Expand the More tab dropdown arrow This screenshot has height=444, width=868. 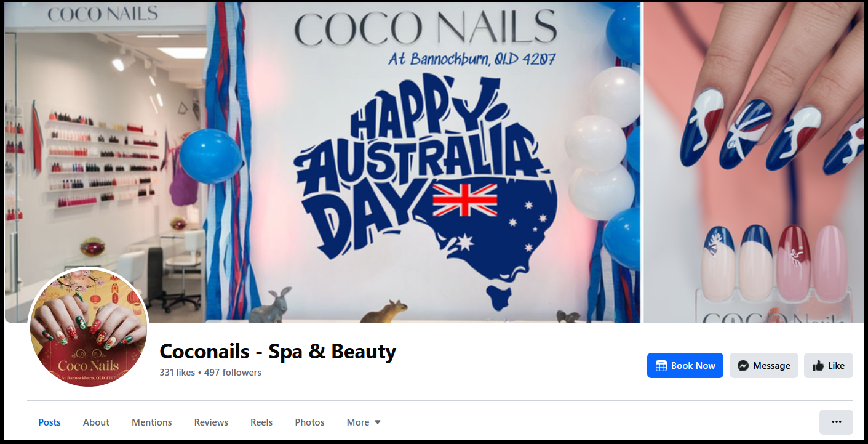[378, 422]
